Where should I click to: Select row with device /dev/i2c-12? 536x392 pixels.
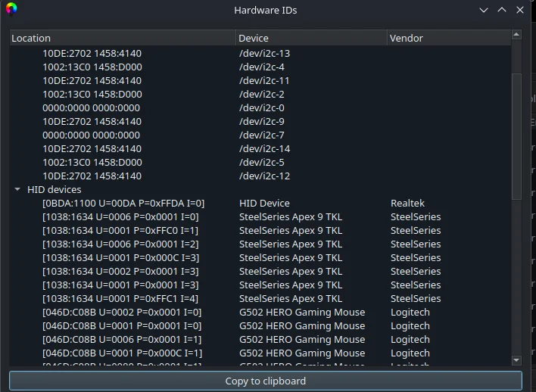pyautogui.click(x=260, y=176)
